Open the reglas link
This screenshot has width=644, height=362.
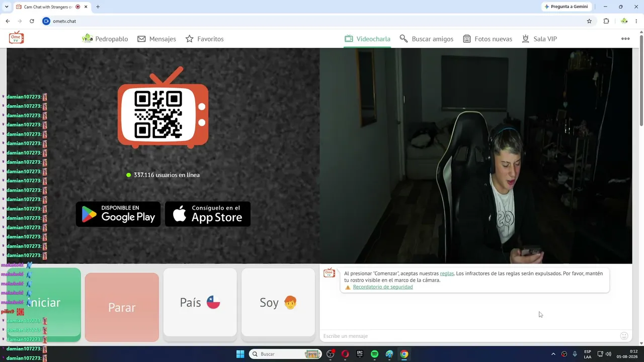tap(447, 274)
